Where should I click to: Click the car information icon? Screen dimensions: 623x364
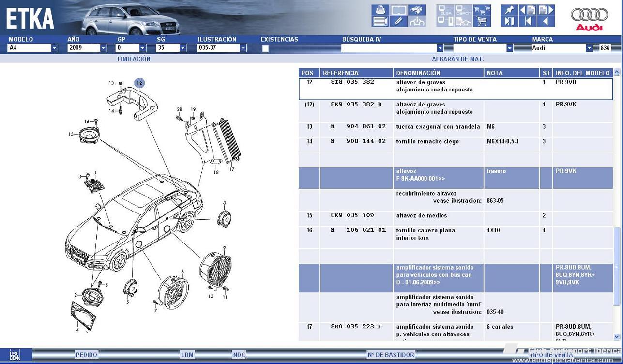tap(417, 21)
